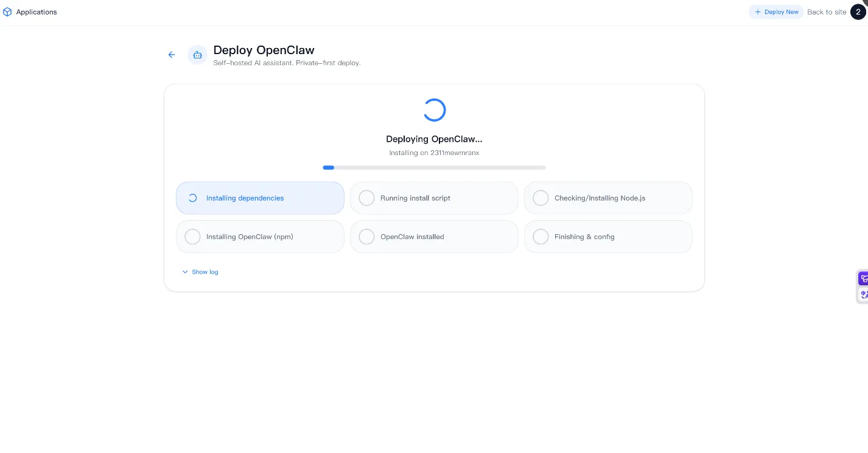Select the Installing dependencies step card
Screen dimensions: 868x453
[x=260, y=198]
